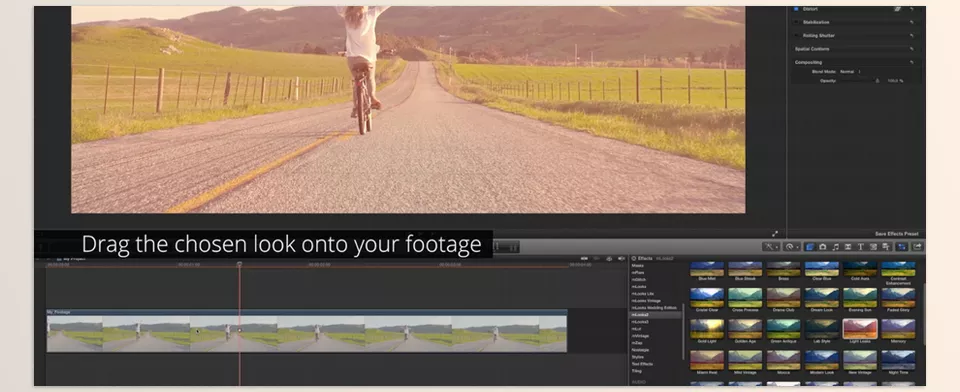960x392 pixels.
Task: Select the Mocca effect thumbnail
Action: click(784, 360)
